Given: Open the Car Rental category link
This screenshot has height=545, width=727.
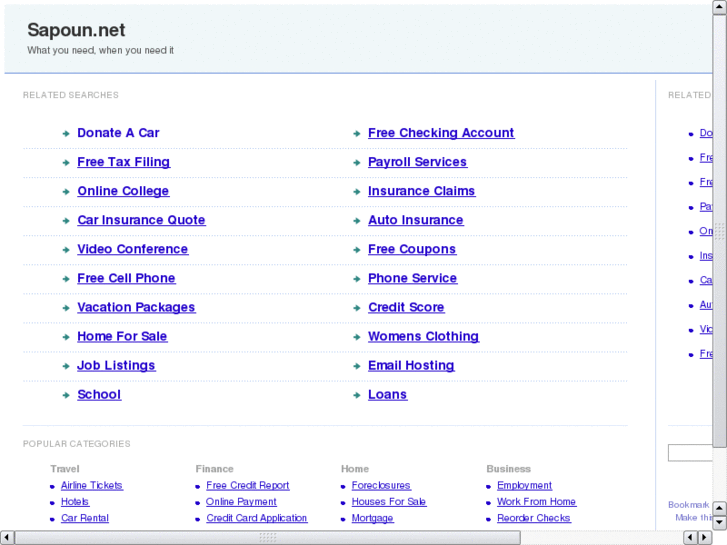Looking at the screenshot, I should tap(85, 518).
